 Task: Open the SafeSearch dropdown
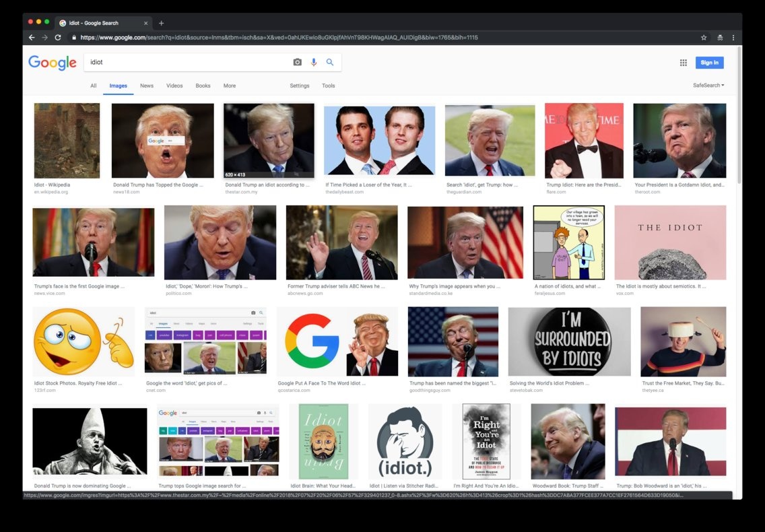point(708,86)
